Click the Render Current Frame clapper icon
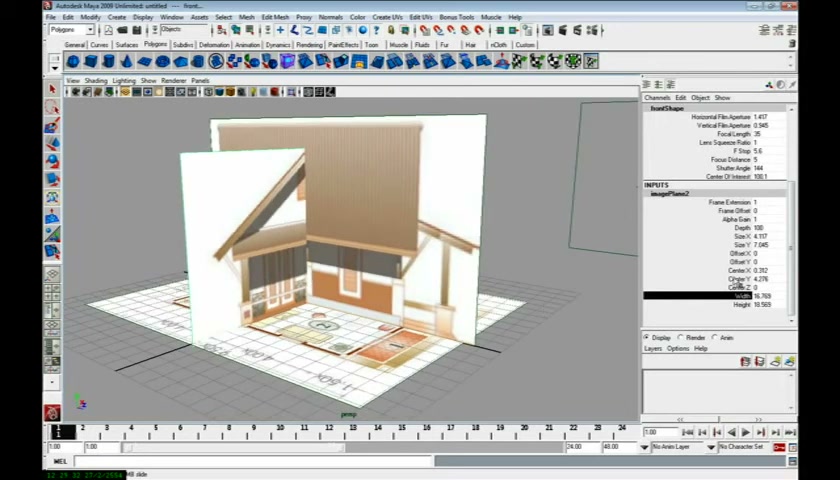The height and width of the screenshot is (480, 840). [562, 31]
